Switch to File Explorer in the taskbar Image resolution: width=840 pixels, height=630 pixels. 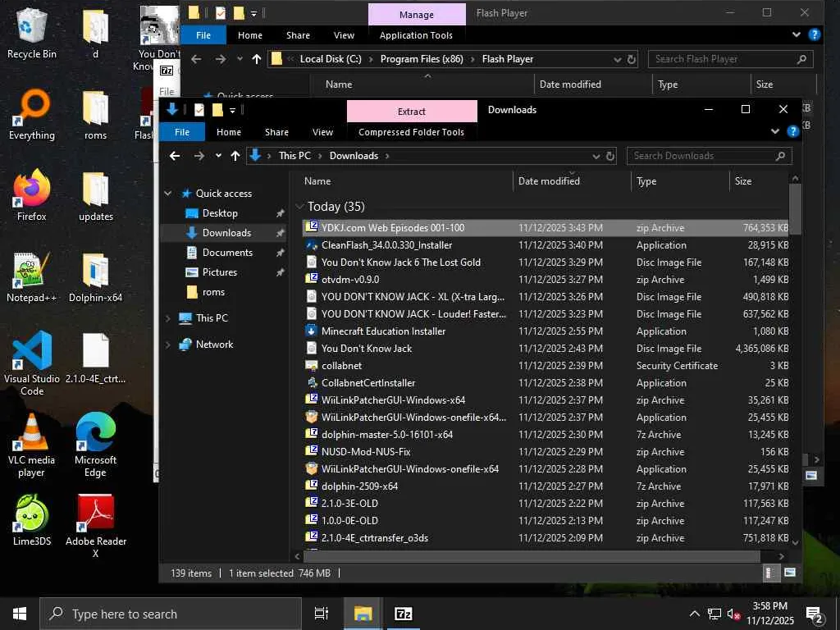pyautogui.click(x=363, y=614)
